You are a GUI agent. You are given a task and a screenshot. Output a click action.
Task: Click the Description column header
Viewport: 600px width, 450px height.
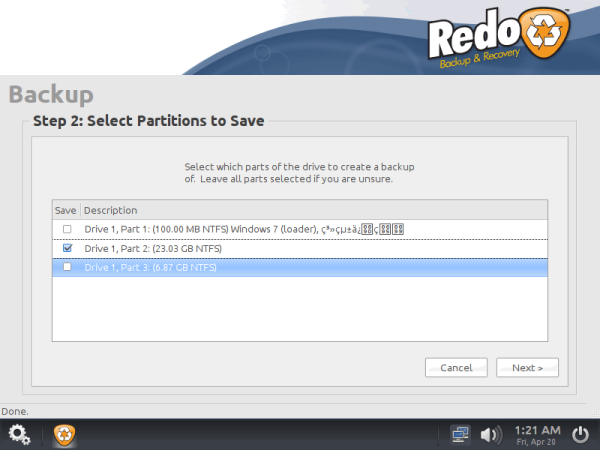tap(314, 210)
